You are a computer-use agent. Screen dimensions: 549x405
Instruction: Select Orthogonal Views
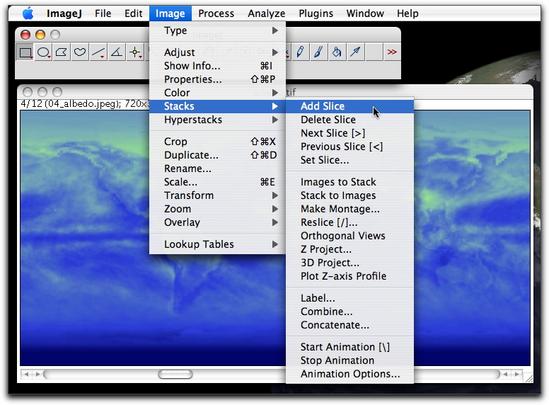click(350, 236)
